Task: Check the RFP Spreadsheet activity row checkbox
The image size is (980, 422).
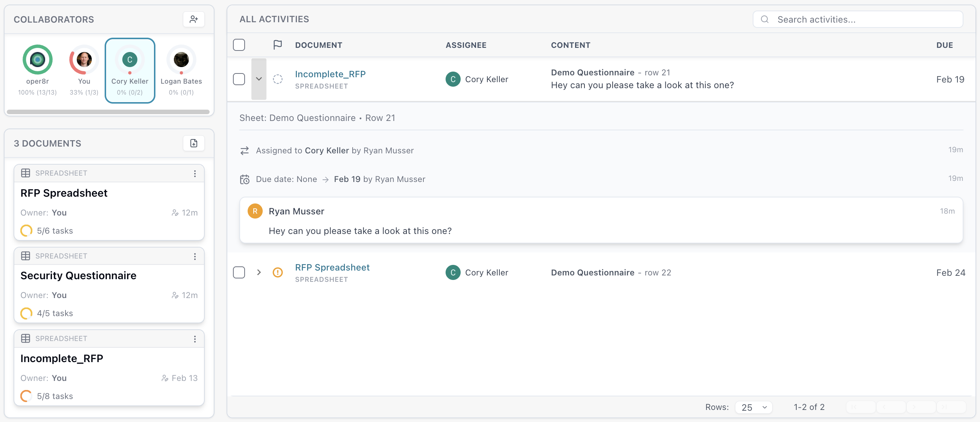Action: [x=239, y=272]
